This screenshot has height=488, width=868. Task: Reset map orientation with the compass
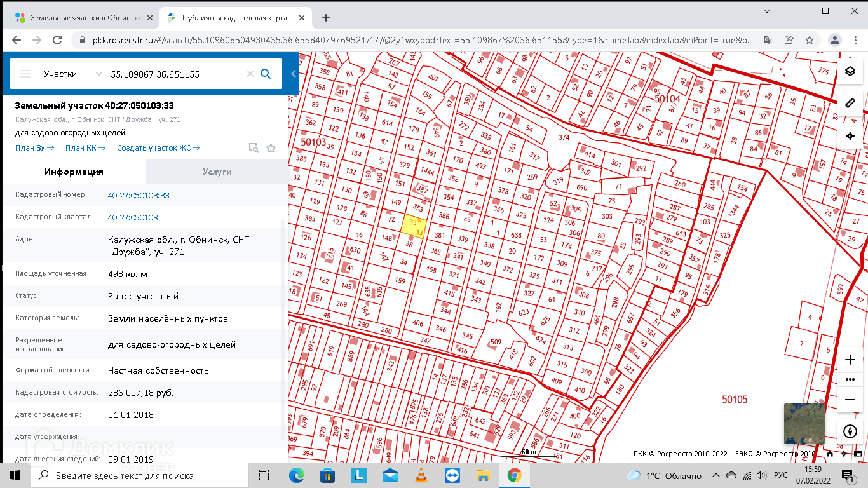click(850, 431)
